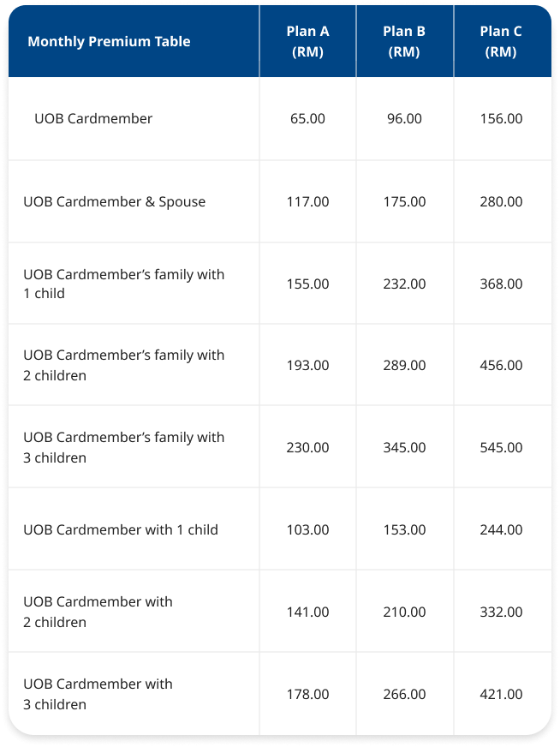This screenshot has height=747, width=560.
Task: Select Plan C premium 368.00
Action: [501, 284]
